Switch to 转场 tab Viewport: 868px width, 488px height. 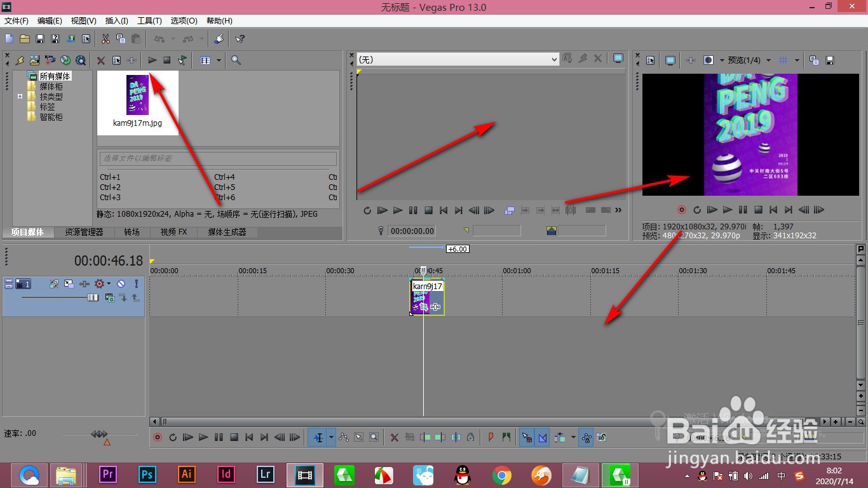(x=132, y=233)
